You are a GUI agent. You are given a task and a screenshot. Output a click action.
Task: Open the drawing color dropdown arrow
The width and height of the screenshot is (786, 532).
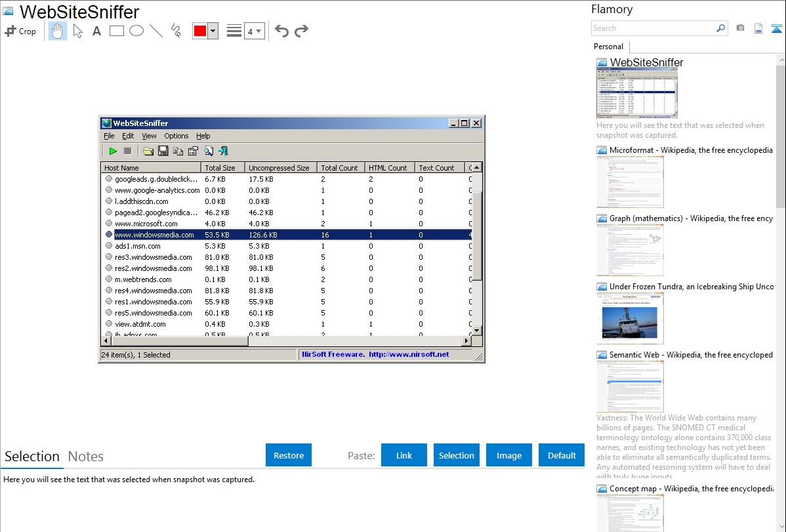(x=213, y=31)
